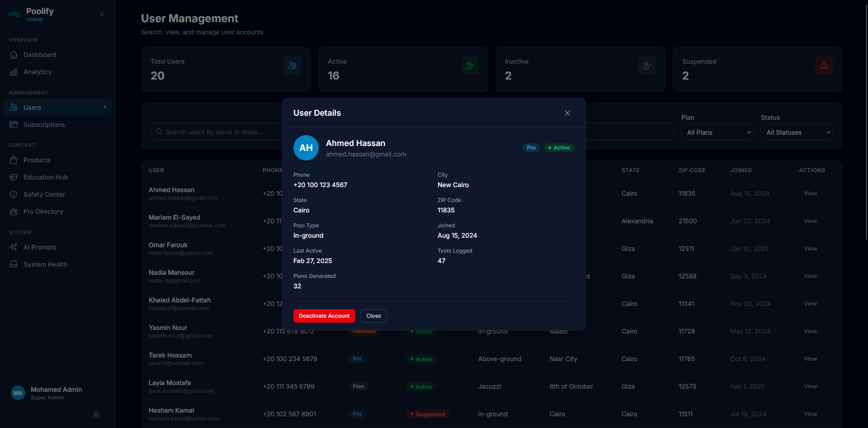
Task: Click the Suspended badge for Hesham Kamal
Action: [x=427, y=414]
